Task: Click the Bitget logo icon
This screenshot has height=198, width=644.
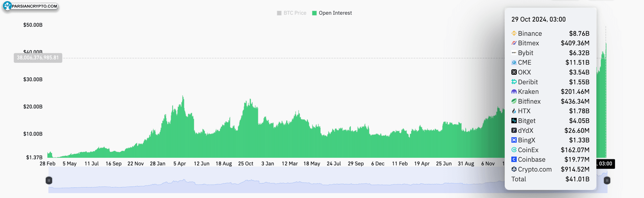Action: pos(514,121)
